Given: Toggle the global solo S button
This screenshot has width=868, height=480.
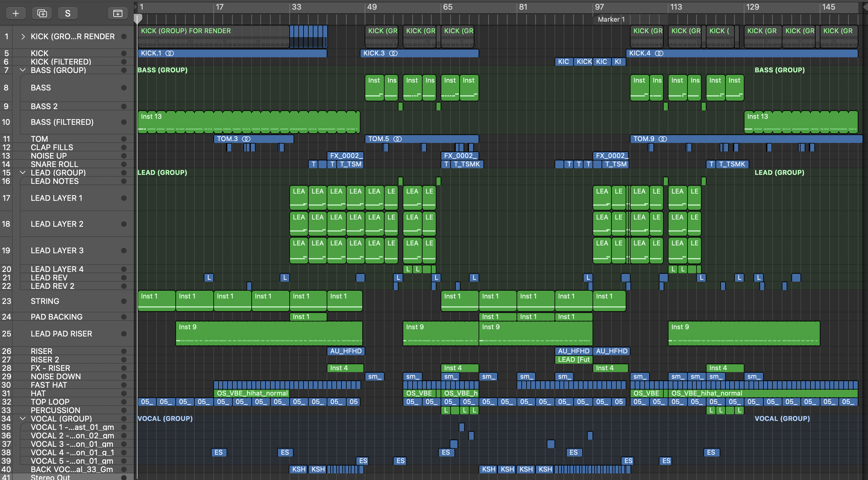Looking at the screenshot, I should 68,13.
